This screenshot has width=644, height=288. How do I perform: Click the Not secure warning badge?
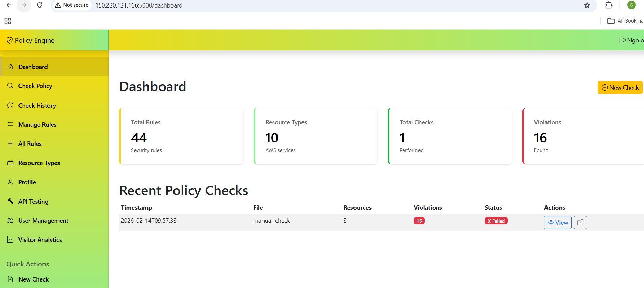tap(72, 5)
